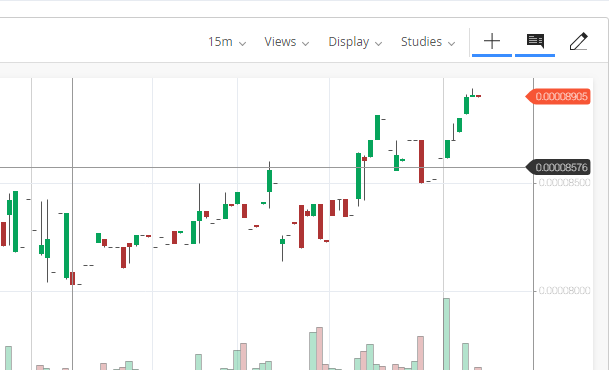Screen dimensions: 609x370
Task: Open the pencil drawing tool
Action: [x=578, y=42]
